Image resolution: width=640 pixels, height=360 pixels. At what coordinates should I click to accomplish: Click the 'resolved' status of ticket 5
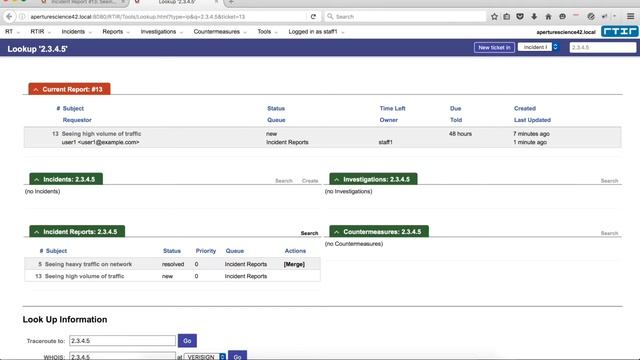pos(173,264)
